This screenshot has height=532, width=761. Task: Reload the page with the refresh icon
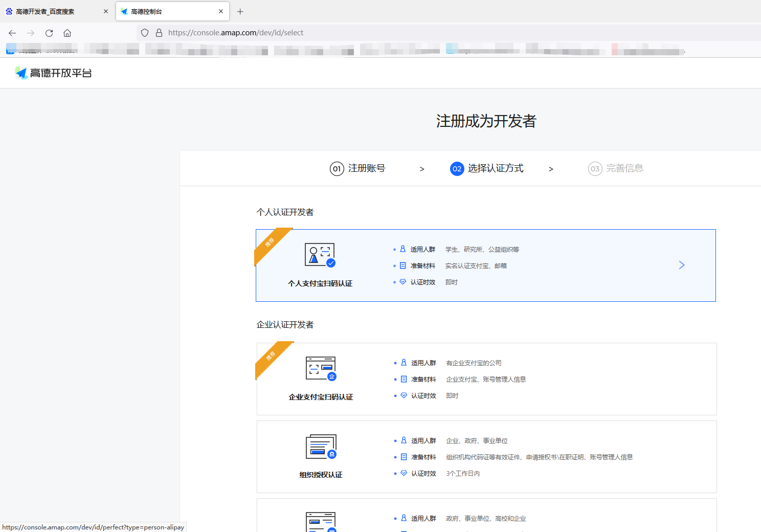click(49, 33)
